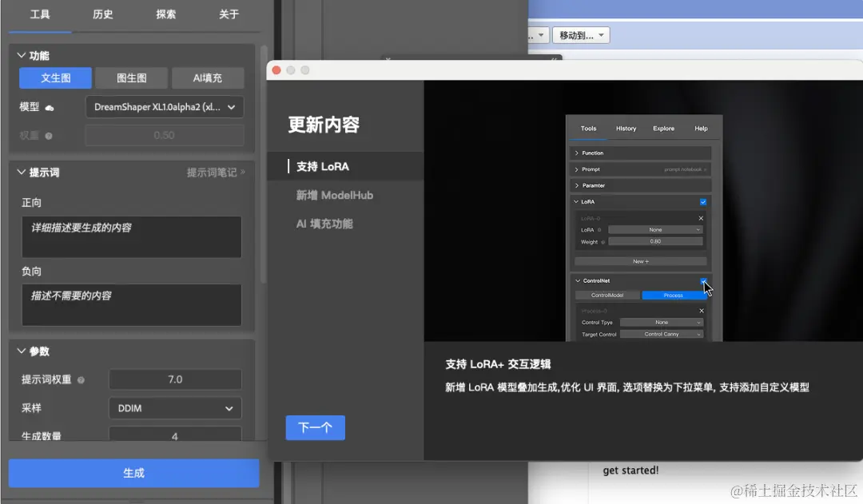The width and height of the screenshot is (863, 504).
Task: Click the help icon next to 权重 field
Action: click(49, 135)
